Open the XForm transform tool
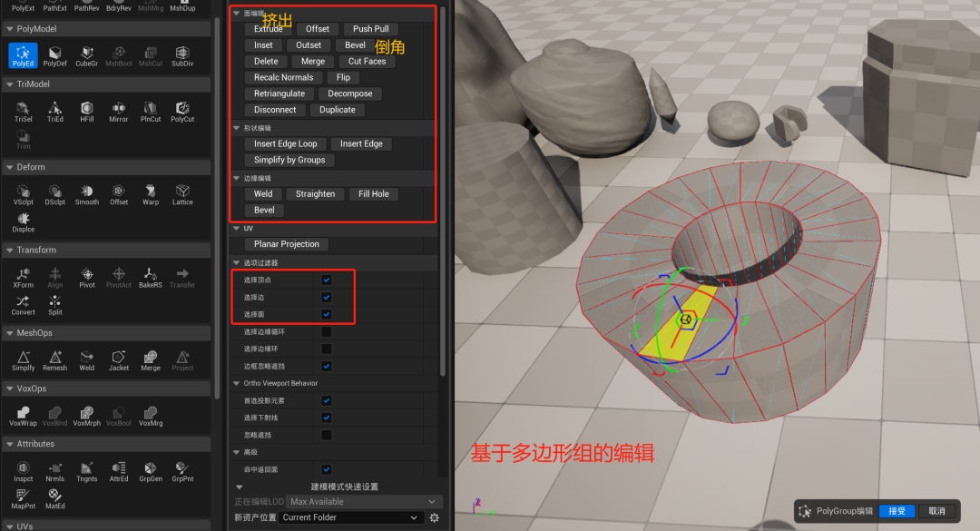This screenshot has height=531, width=980. point(23,277)
